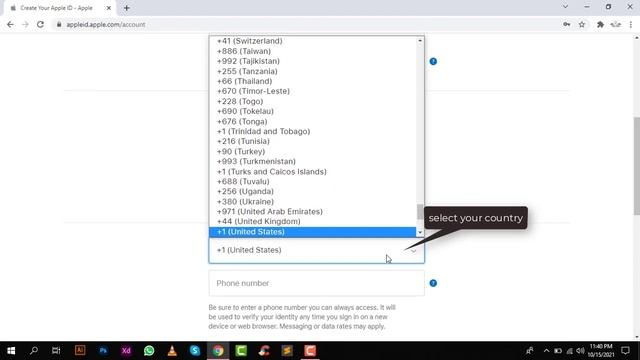Reload the Apple ID page

pyautogui.click(x=40, y=24)
